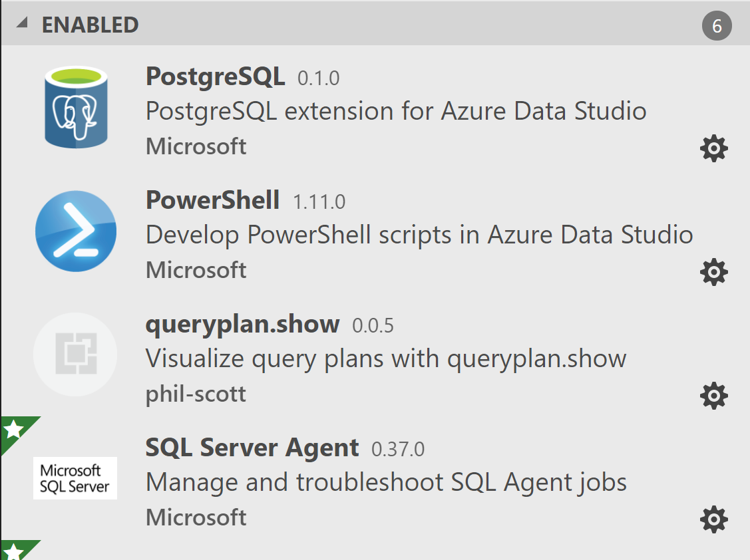This screenshot has height=560, width=750.
Task: Select the queryplan.show extension name
Action: pos(242,325)
